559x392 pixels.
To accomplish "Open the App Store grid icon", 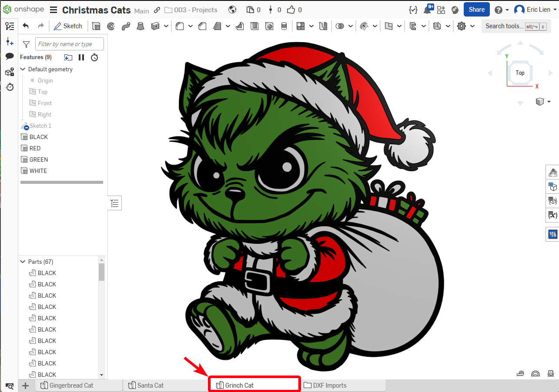I will point(441,10).
